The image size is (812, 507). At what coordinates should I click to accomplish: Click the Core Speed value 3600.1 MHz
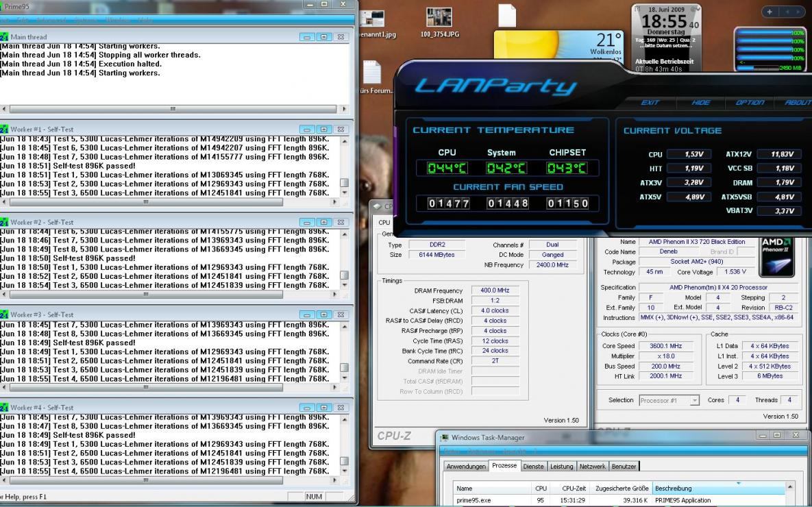click(x=666, y=346)
